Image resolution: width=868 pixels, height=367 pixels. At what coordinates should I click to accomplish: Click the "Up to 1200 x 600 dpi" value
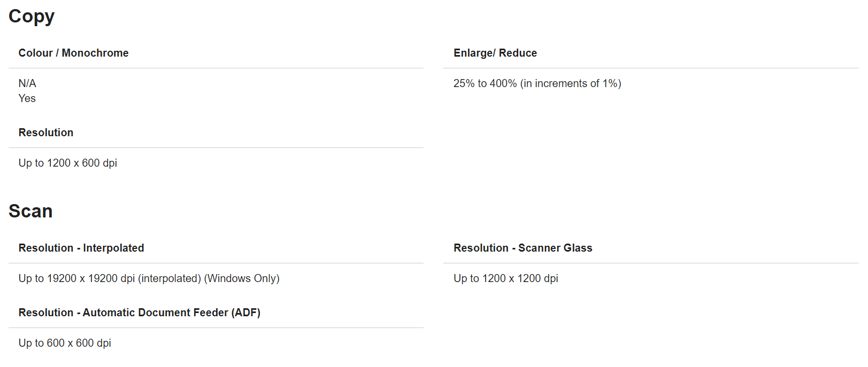click(68, 163)
